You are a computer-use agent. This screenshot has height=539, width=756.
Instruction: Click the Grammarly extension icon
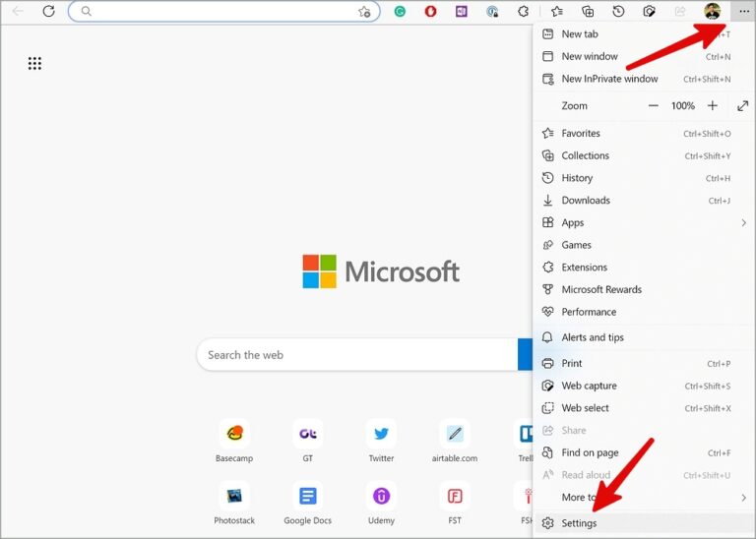tap(400, 11)
